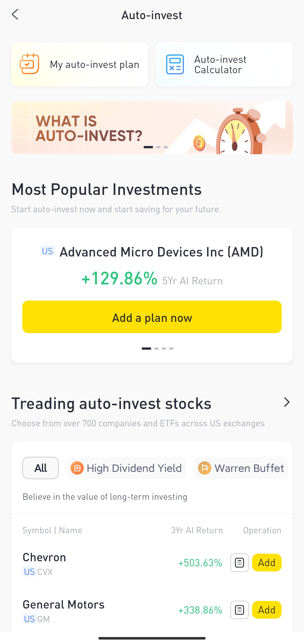Tap the Warren Buffet flag icon
This screenshot has height=644, width=304.
[x=204, y=468]
